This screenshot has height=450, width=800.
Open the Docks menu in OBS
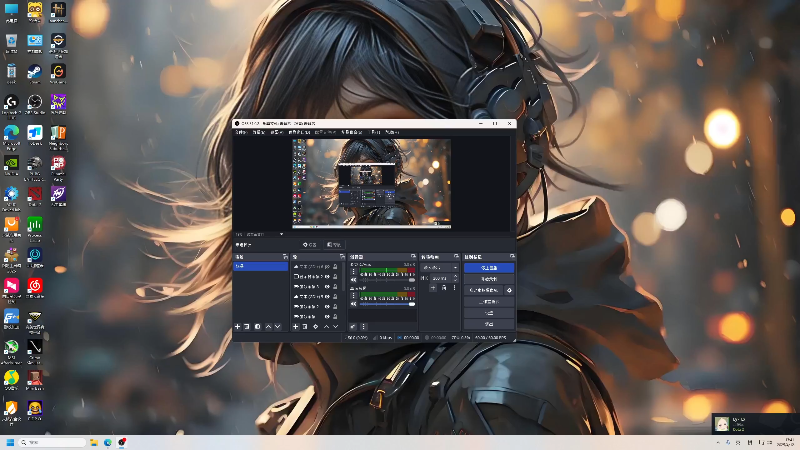pos(299,132)
